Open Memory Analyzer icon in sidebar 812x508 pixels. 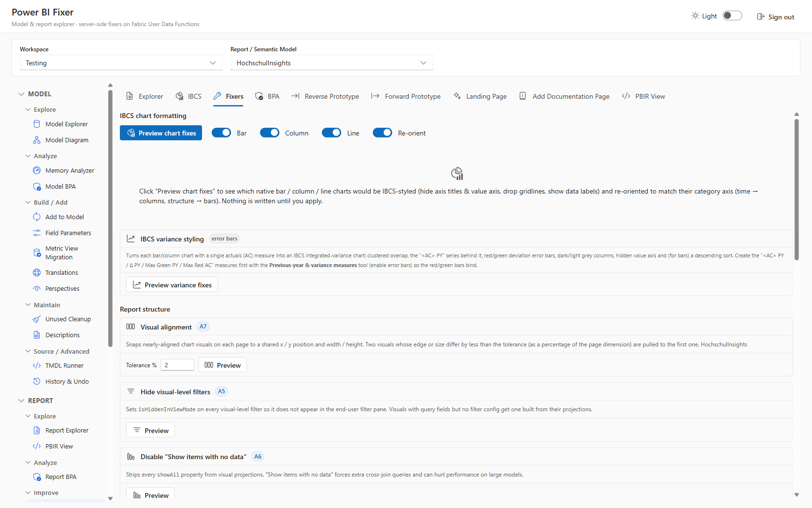[37, 170]
